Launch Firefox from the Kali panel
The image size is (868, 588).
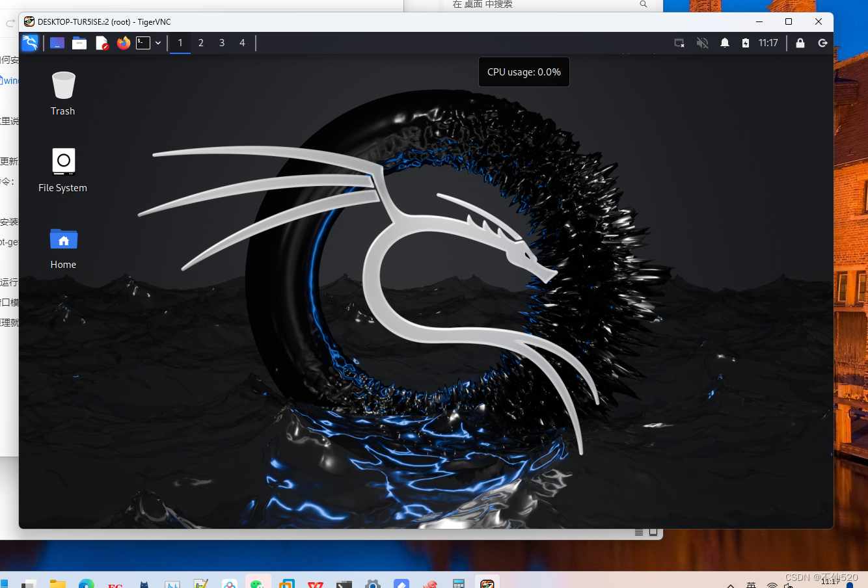(x=124, y=43)
